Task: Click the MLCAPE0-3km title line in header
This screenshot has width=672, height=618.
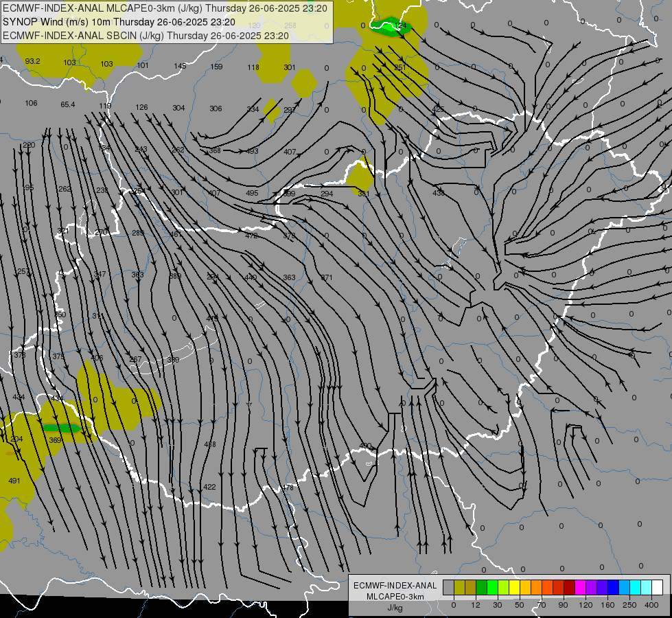Action: click(x=165, y=8)
